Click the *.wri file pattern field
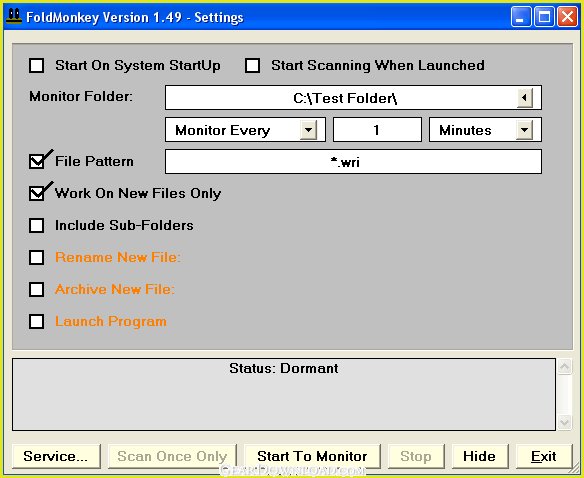The image size is (584, 478). [x=353, y=162]
